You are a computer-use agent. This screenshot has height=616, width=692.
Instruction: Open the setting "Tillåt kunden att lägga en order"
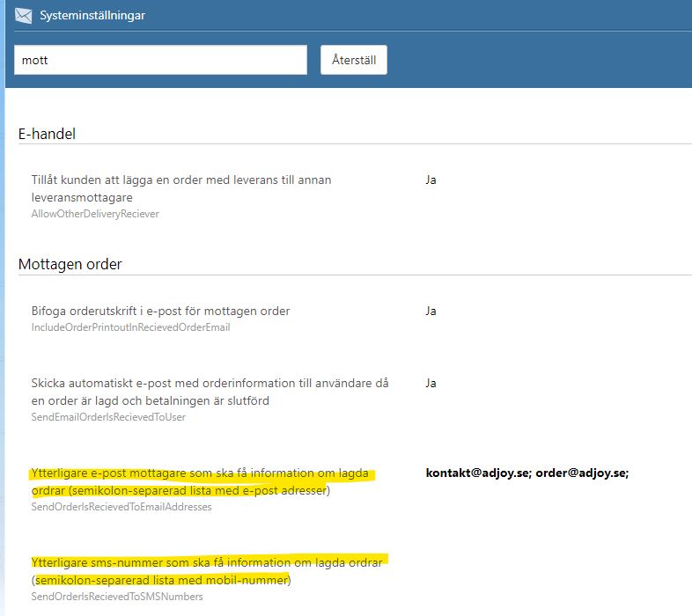[x=181, y=188]
